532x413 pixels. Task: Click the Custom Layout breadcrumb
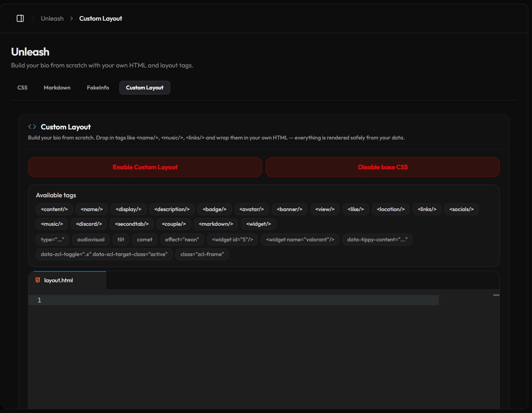pyautogui.click(x=101, y=19)
